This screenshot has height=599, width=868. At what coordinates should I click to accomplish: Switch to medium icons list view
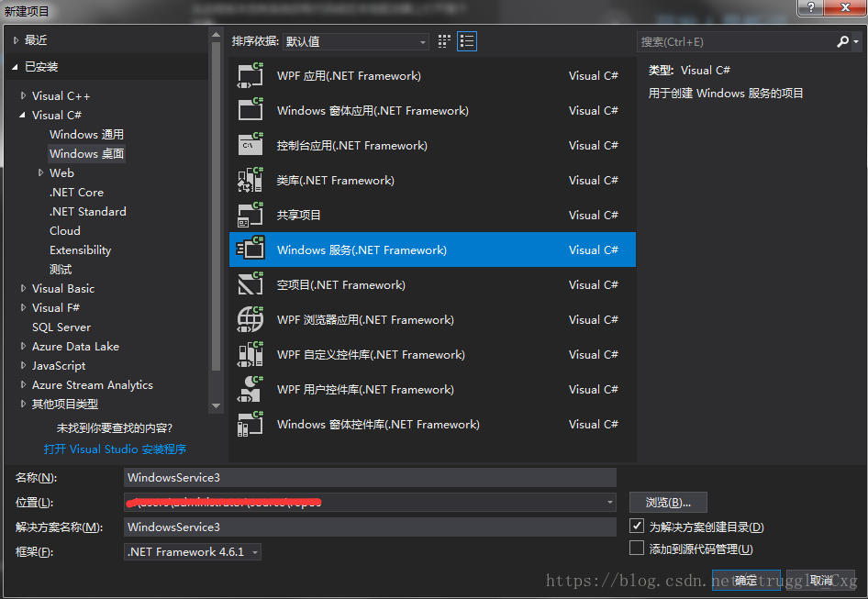click(467, 41)
